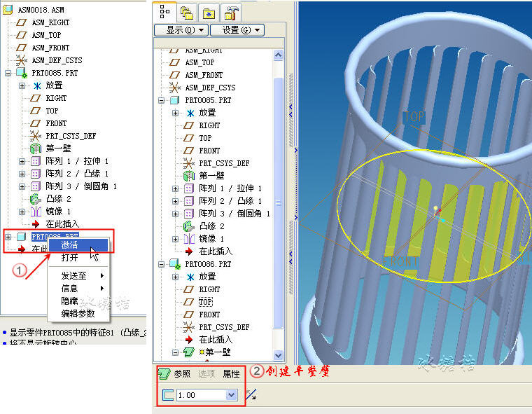Viewport: 532px width, 414px height.
Task: Select 镜像 1 mirror icon in middle tree
Action: (x=189, y=239)
